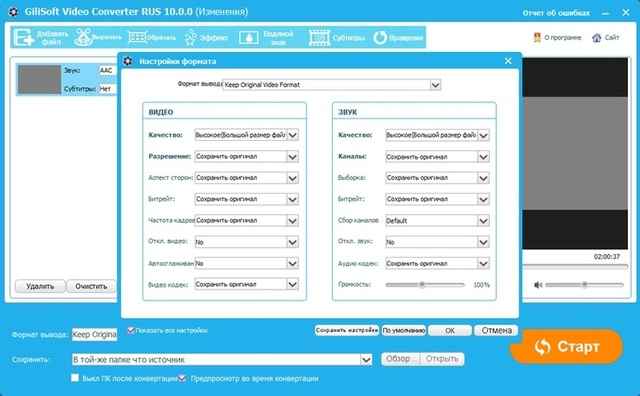Toggle Показать все настройки checkbox
This screenshot has height=396, width=640.
point(131,330)
